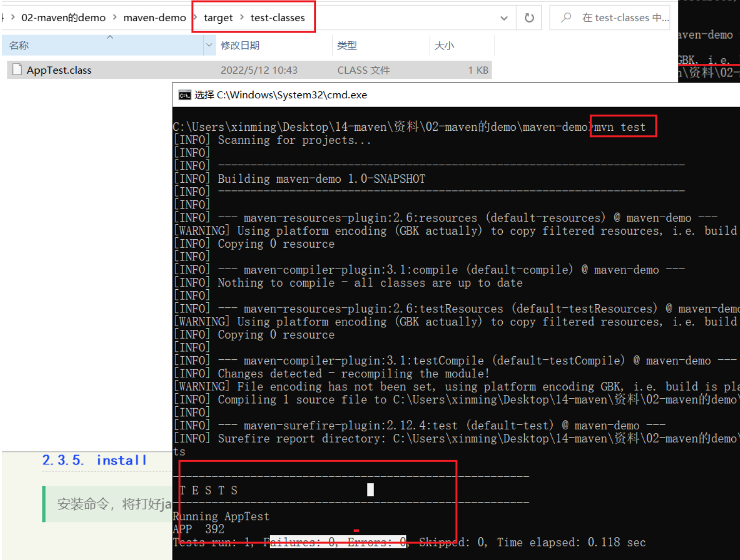Click 'Scanning for projects...' line
Screen dimensions: 740x560
(294, 140)
